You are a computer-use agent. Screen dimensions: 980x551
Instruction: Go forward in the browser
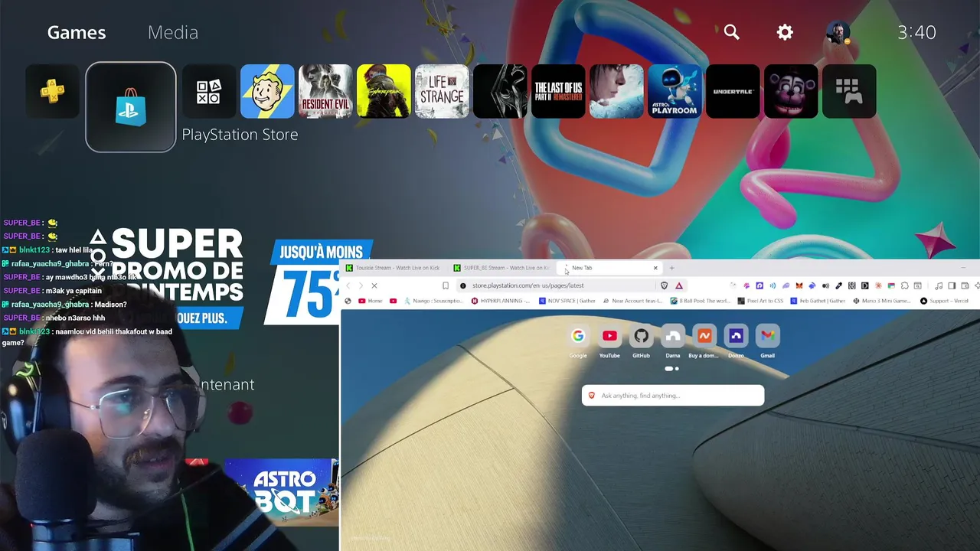pos(361,285)
